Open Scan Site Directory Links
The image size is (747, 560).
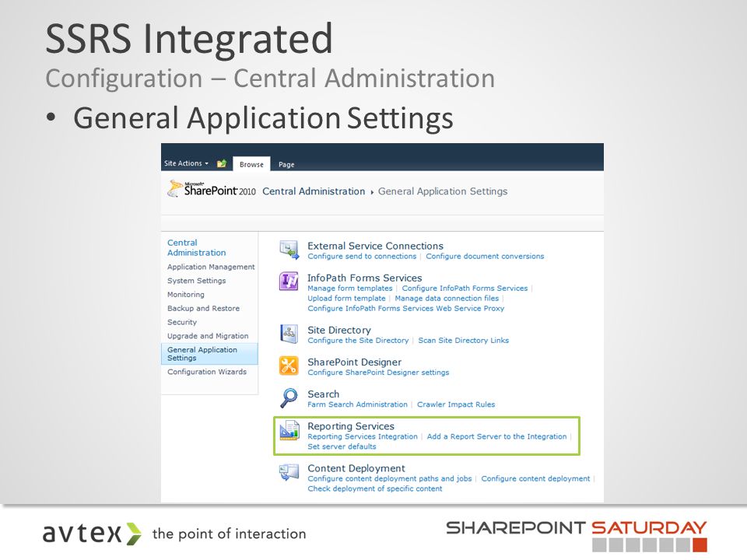464,341
